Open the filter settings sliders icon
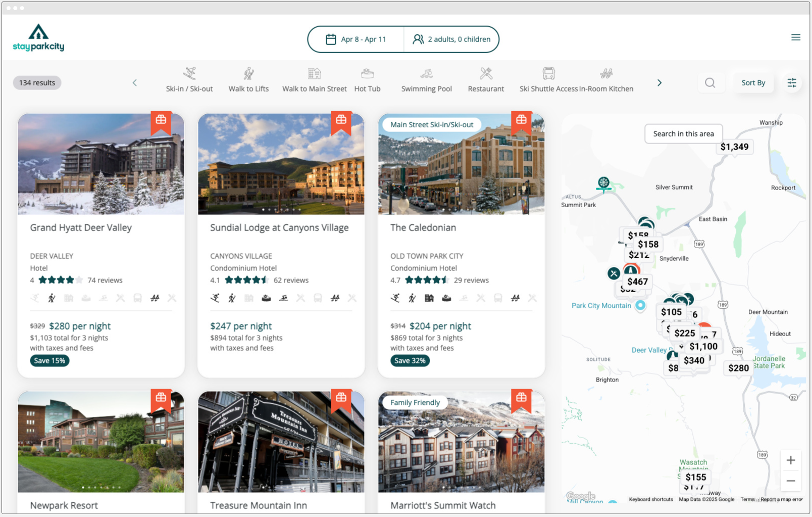 (x=792, y=83)
